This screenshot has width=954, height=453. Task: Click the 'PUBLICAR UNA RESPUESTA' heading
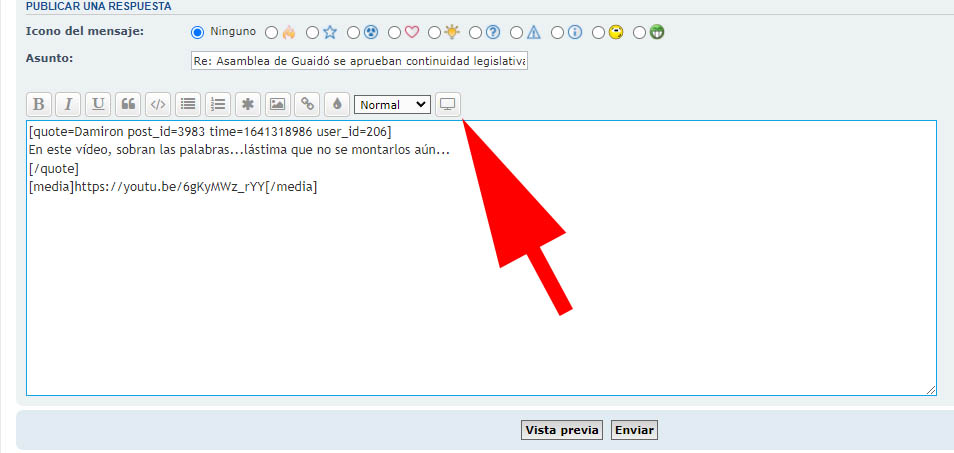click(x=98, y=7)
